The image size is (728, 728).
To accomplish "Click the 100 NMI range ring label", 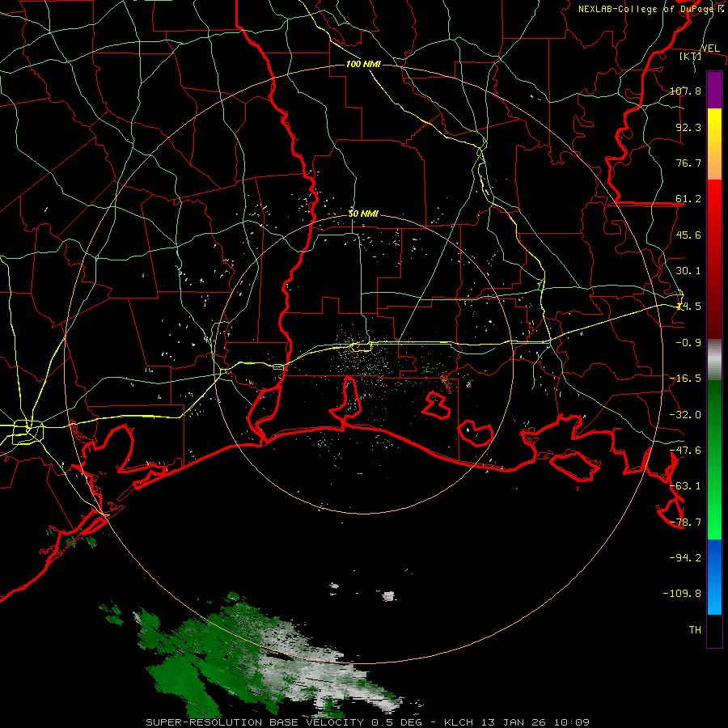I will coord(363,64).
